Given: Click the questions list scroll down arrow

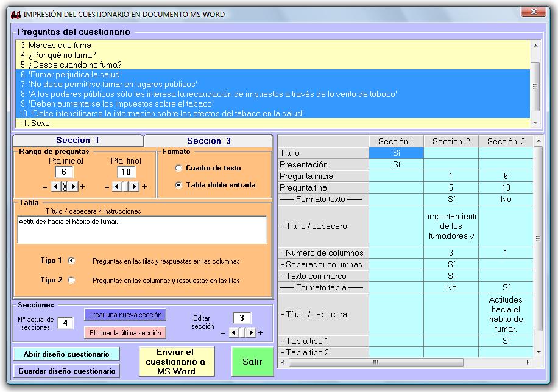Looking at the screenshot, I should click(x=535, y=123).
